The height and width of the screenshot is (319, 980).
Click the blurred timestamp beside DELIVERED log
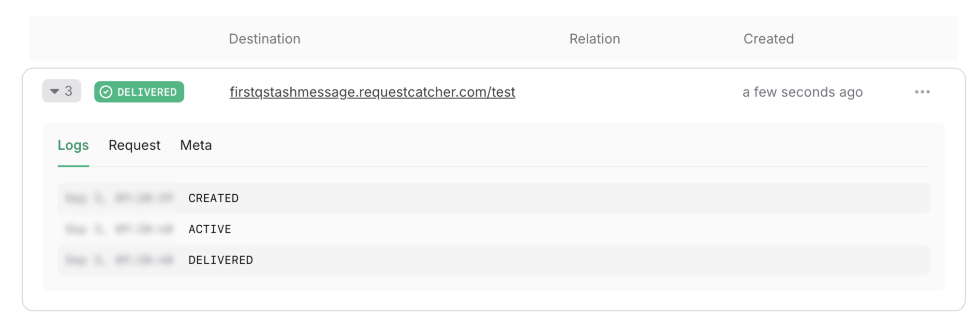(x=119, y=260)
